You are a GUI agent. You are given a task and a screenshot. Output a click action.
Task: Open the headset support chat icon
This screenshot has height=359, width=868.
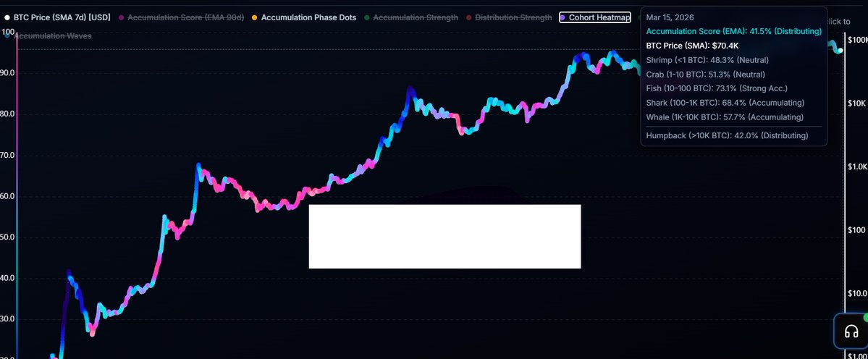point(851,331)
